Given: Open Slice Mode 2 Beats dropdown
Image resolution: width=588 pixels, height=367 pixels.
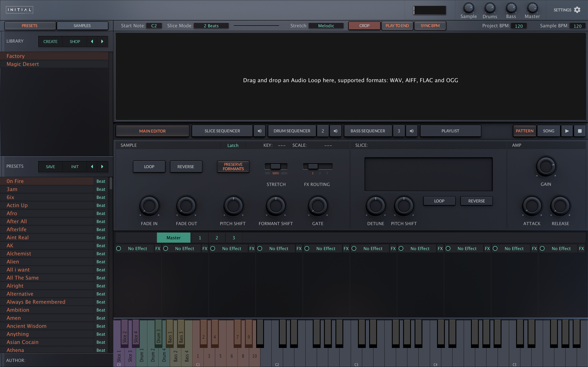Looking at the screenshot, I should 211,26.
